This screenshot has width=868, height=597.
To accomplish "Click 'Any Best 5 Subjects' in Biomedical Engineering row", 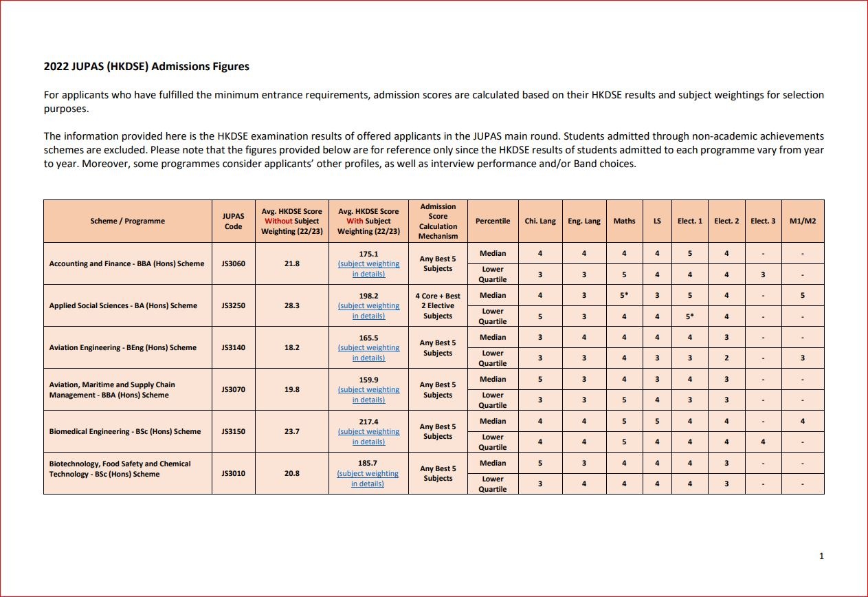I will (438, 431).
